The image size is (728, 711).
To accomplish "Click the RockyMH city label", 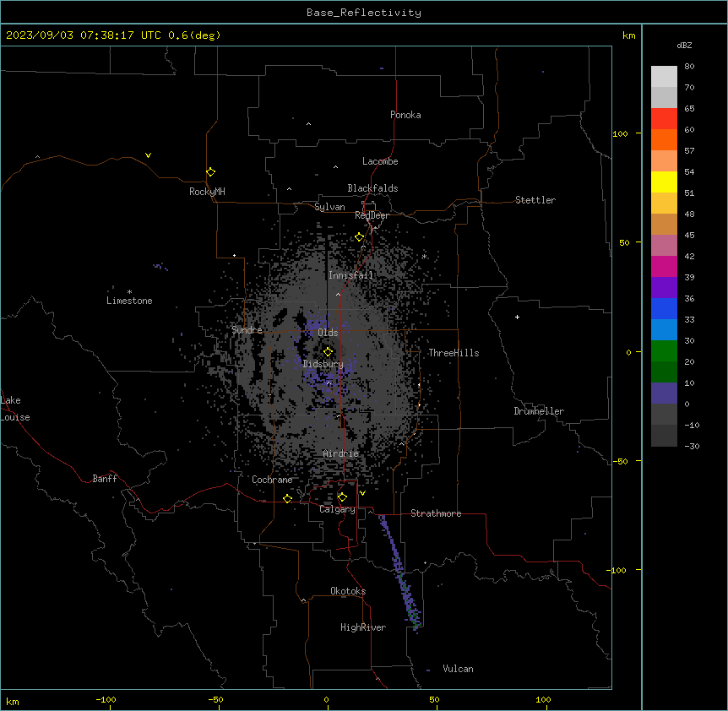I will [x=207, y=192].
